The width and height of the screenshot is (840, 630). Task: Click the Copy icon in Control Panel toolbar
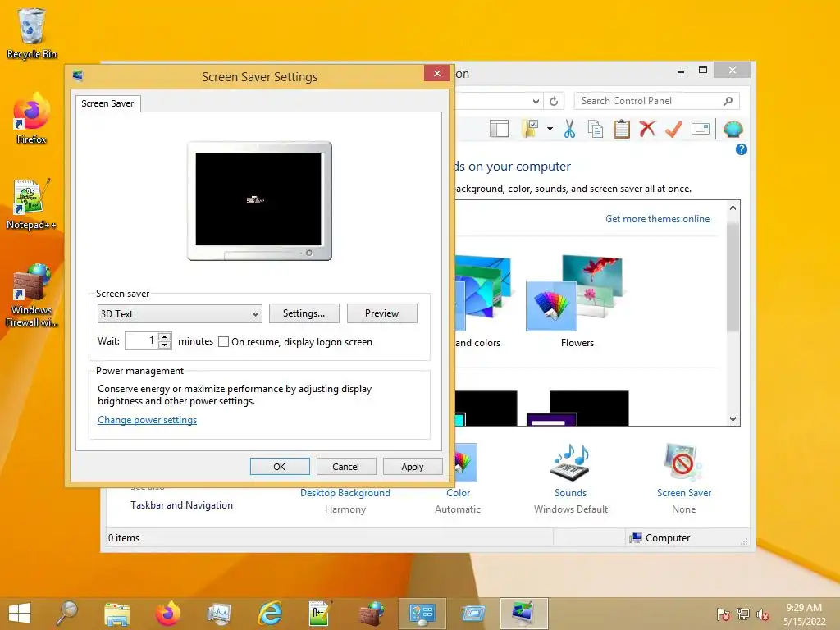[596, 129]
